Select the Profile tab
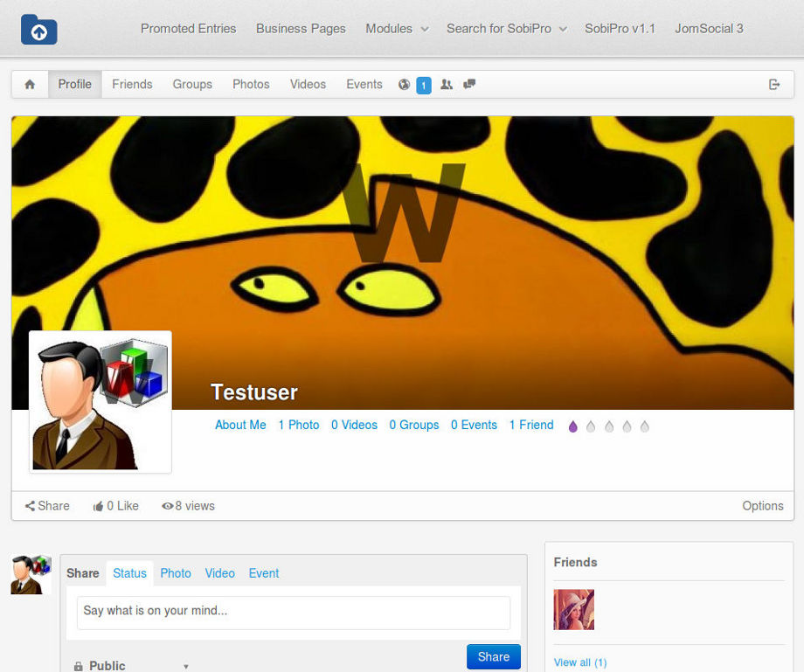This screenshot has width=804, height=672. pos(75,84)
